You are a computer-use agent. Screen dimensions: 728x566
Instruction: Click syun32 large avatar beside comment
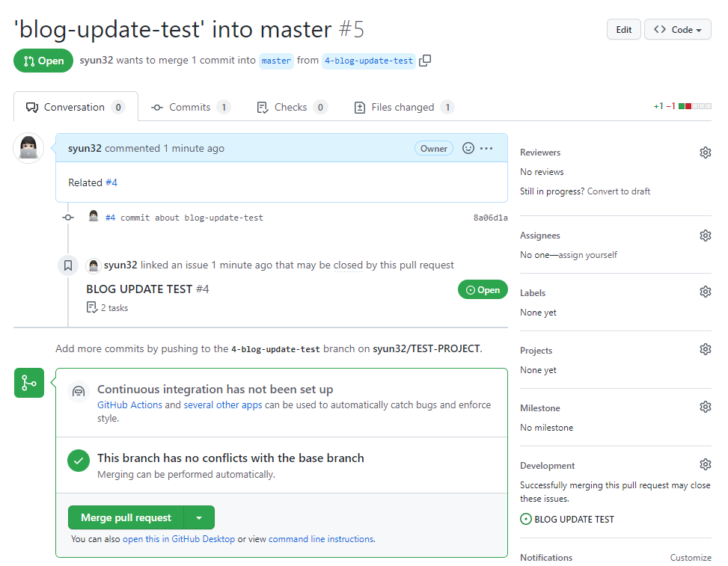tap(28, 148)
